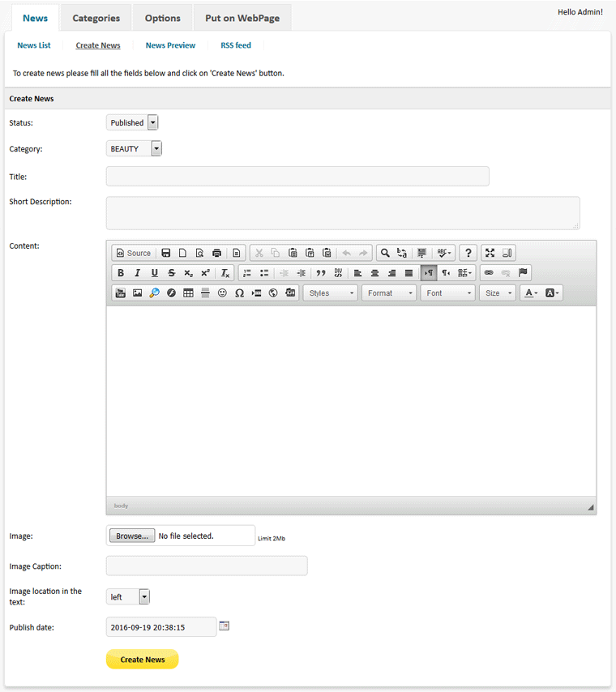Select the Insert Image icon in the editor
The height and width of the screenshot is (692, 616).
tap(137, 293)
